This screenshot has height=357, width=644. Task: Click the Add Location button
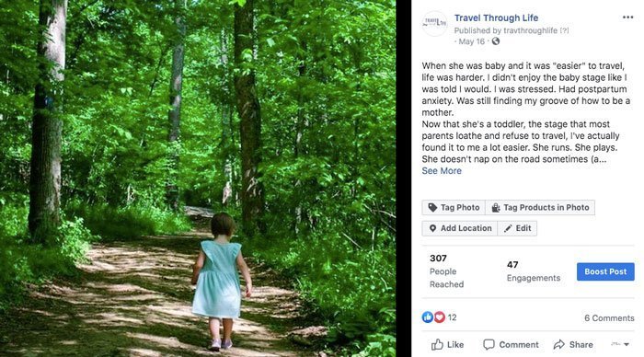tap(460, 228)
